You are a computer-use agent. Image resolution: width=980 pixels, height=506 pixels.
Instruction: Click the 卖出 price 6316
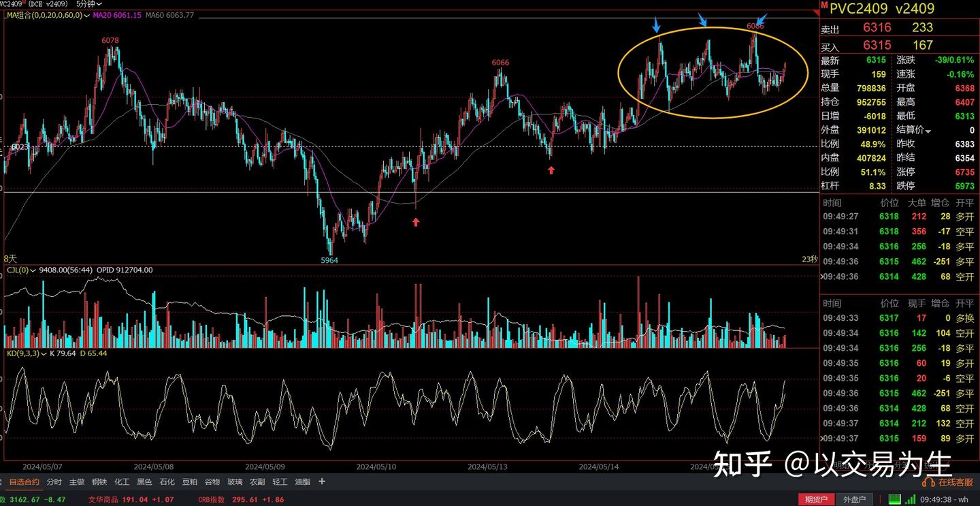tap(877, 28)
